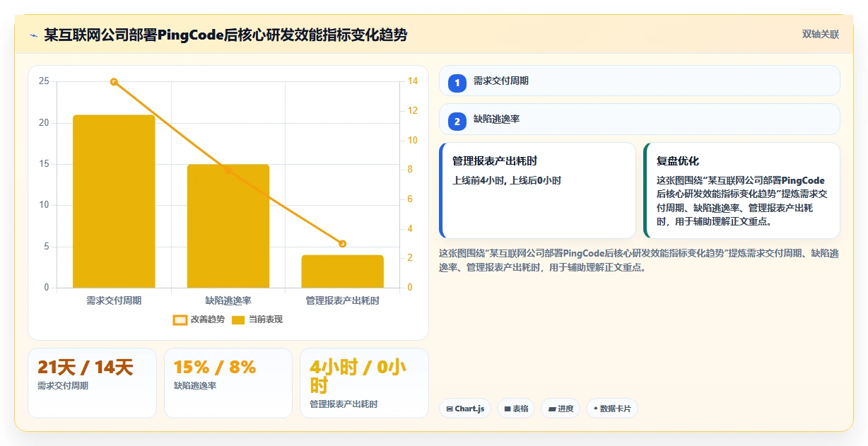The height and width of the screenshot is (446, 868).
Task: Click the 4小时 / 0小时 stat card
Action: tap(364, 382)
